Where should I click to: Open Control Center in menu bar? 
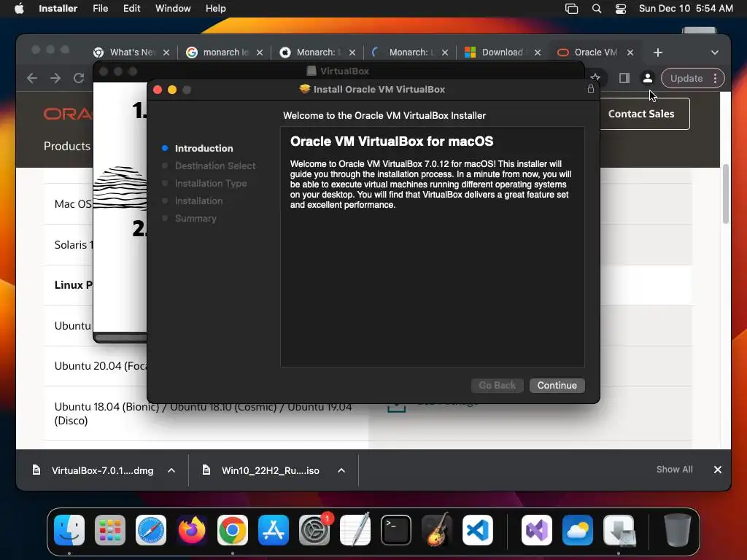[x=620, y=9]
